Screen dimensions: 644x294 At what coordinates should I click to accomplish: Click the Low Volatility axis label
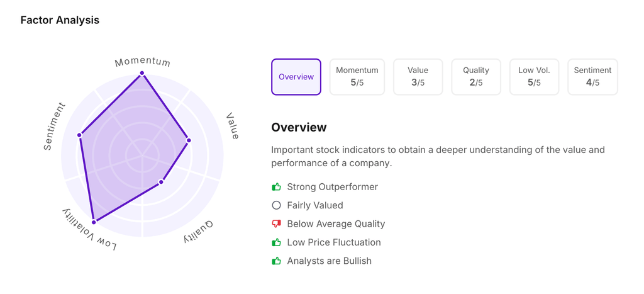click(x=89, y=230)
